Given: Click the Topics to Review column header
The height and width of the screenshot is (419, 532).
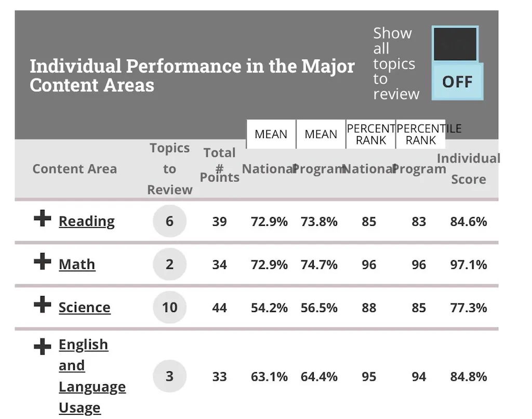Looking at the screenshot, I should tap(169, 169).
